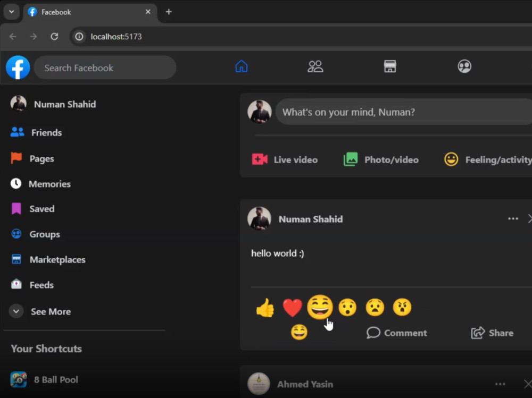Viewport: 532px width, 398px height.
Task: Click Ahmed Yasin's post avatar
Action: [x=259, y=384]
